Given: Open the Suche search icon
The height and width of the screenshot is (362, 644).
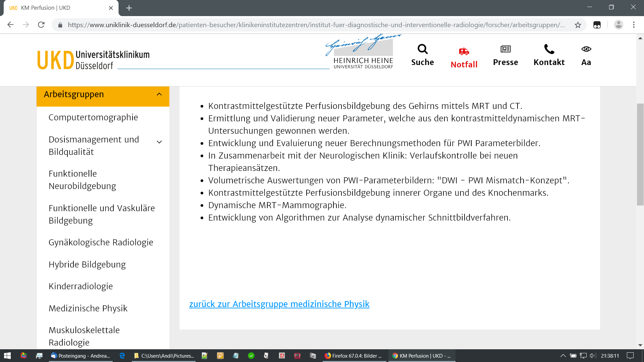Looking at the screenshot, I should coord(422,49).
